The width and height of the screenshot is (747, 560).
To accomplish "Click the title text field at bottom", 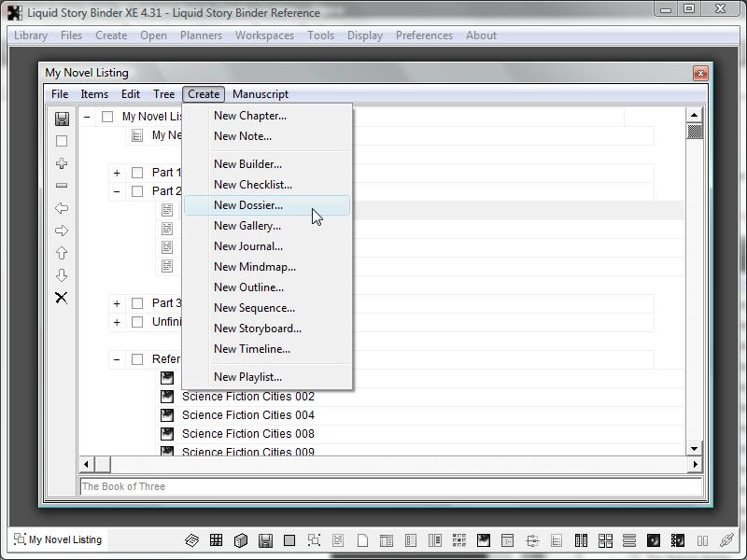I will (390, 486).
